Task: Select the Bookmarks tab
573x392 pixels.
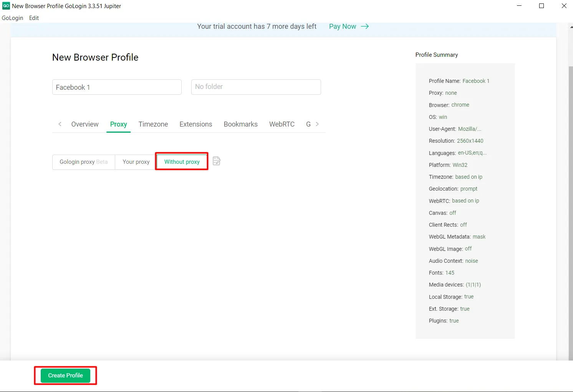Action: pos(241,124)
